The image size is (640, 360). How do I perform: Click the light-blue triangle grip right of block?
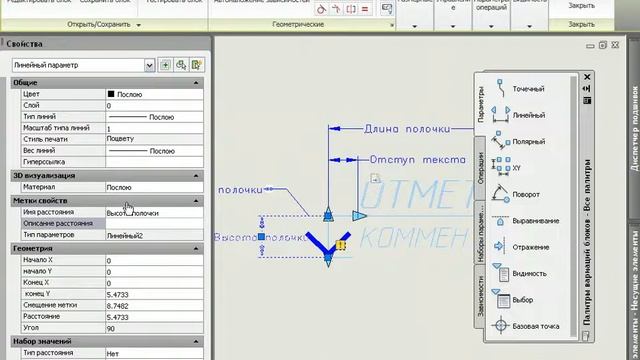359,216
